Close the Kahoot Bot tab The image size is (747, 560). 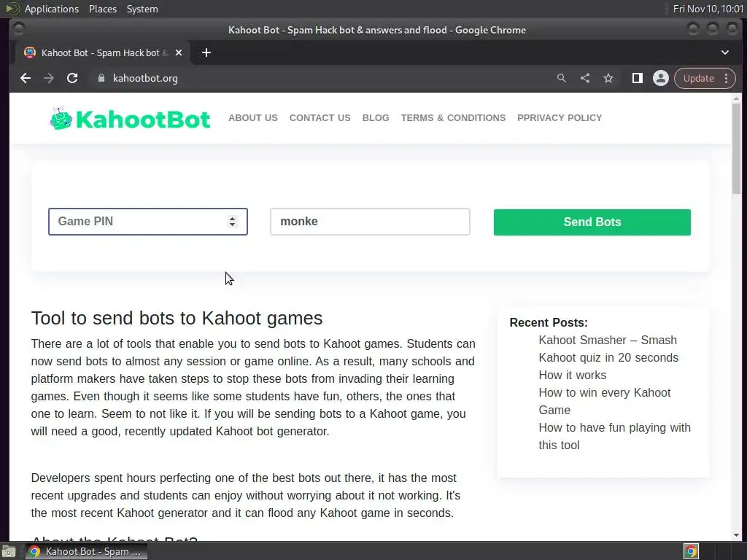pos(179,52)
